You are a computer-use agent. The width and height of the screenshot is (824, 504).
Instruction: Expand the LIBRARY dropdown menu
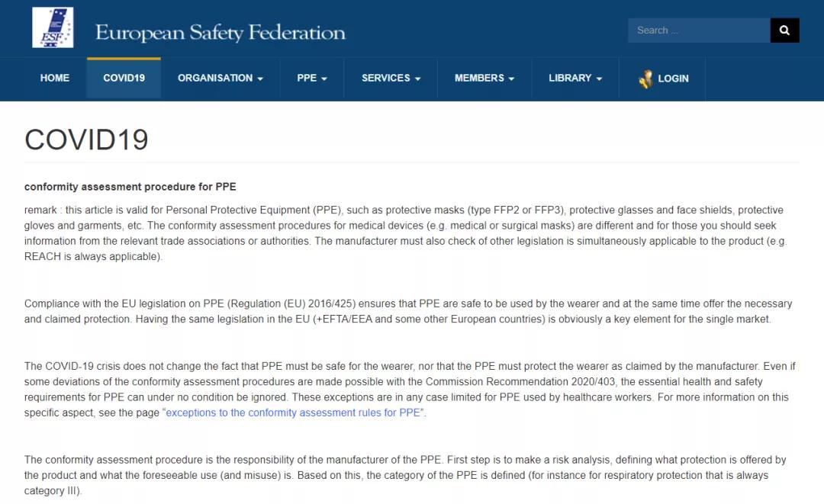click(575, 78)
